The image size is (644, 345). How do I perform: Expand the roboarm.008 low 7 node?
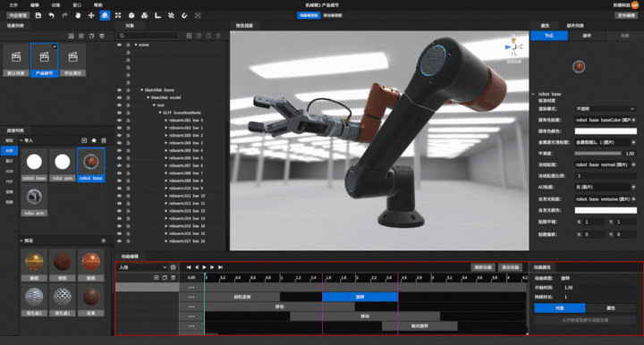tap(166, 173)
